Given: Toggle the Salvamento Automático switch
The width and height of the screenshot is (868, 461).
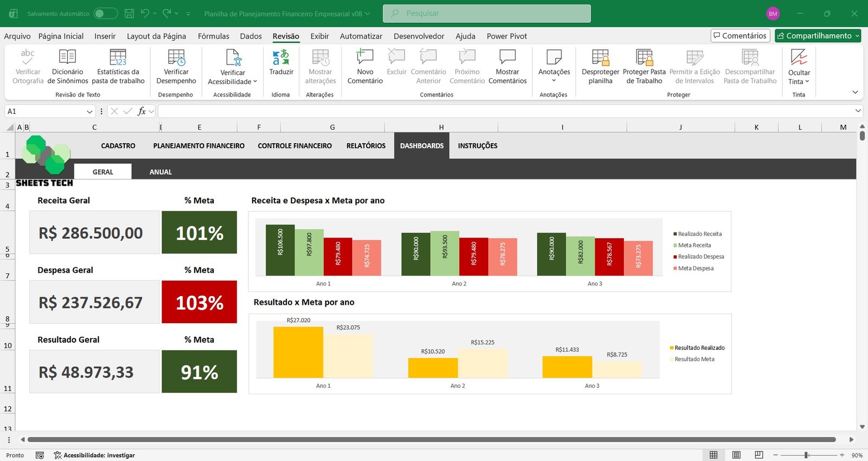Looking at the screenshot, I should 105,14.
